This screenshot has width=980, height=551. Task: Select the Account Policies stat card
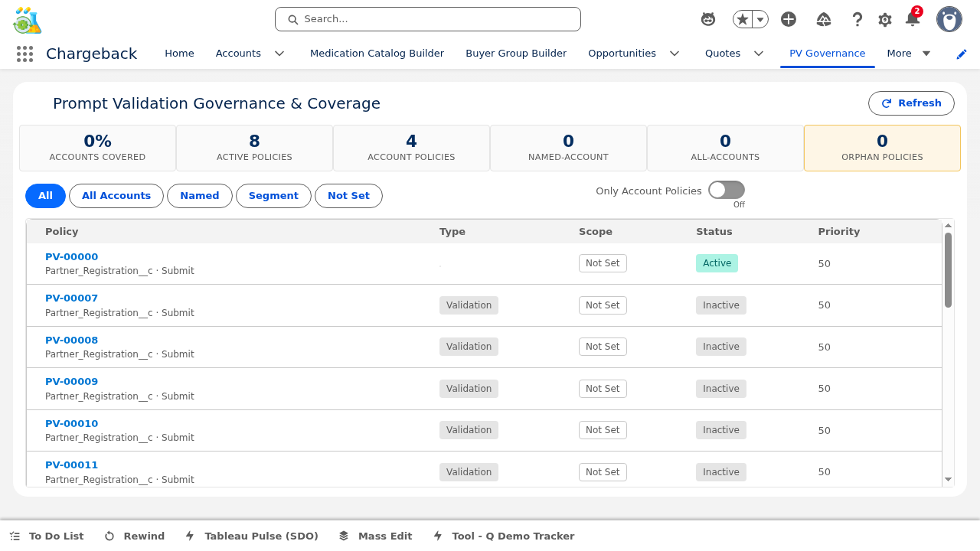[411, 148]
